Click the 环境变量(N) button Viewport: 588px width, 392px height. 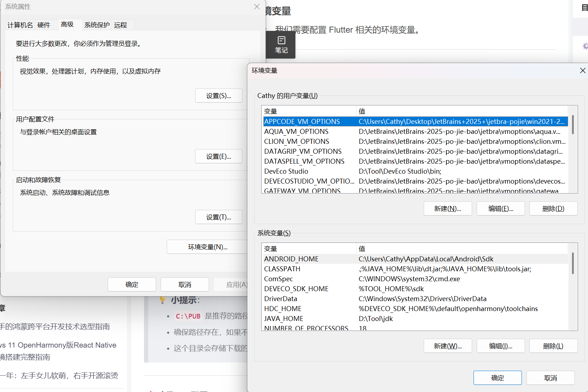[207, 247]
